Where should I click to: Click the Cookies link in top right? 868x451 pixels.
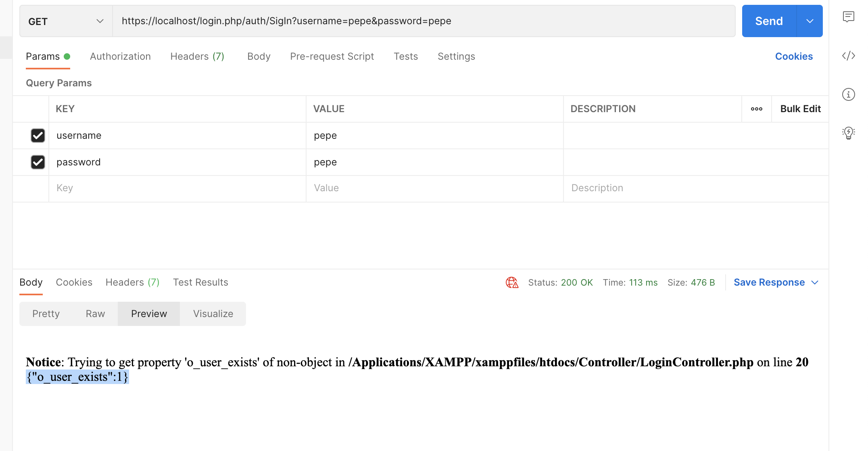pos(794,56)
